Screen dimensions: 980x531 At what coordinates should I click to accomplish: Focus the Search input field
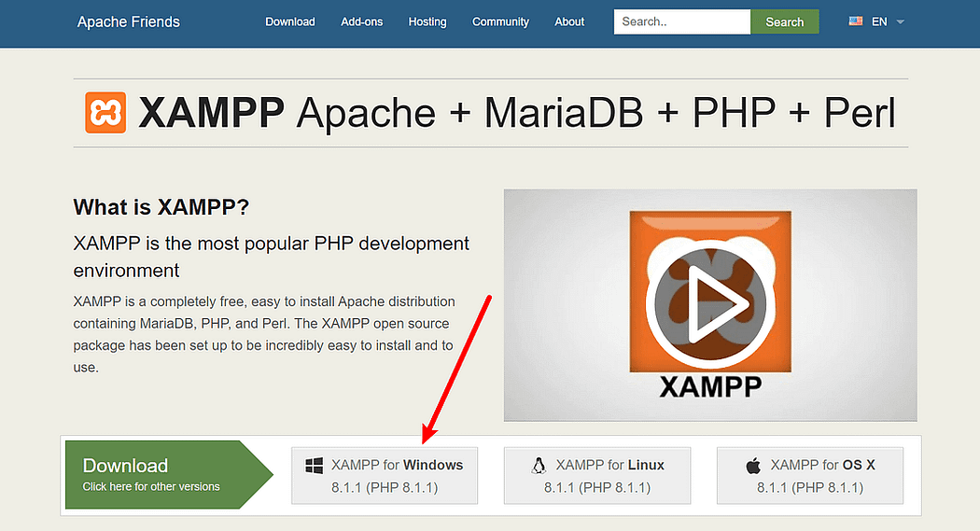pyautogui.click(x=682, y=21)
